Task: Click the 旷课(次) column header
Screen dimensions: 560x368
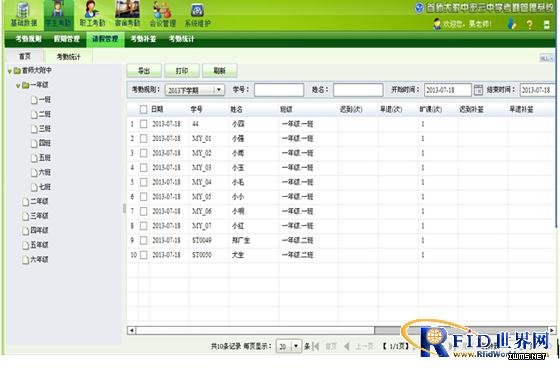Action: [x=430, y=109]
